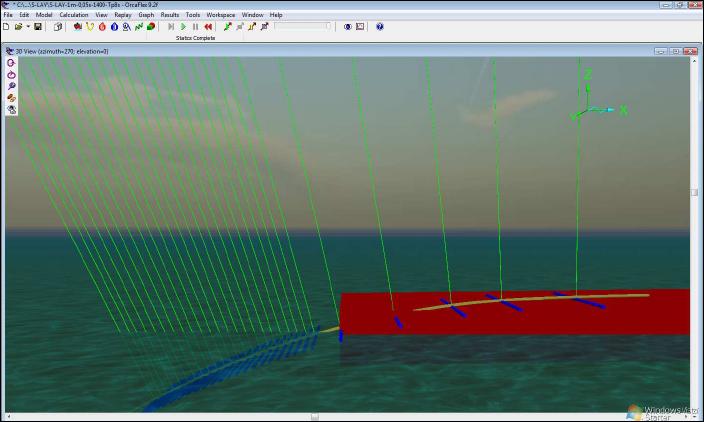Click the blue help question icon
The height and width of the screenshot is (422, 704).
pos(380,27)
